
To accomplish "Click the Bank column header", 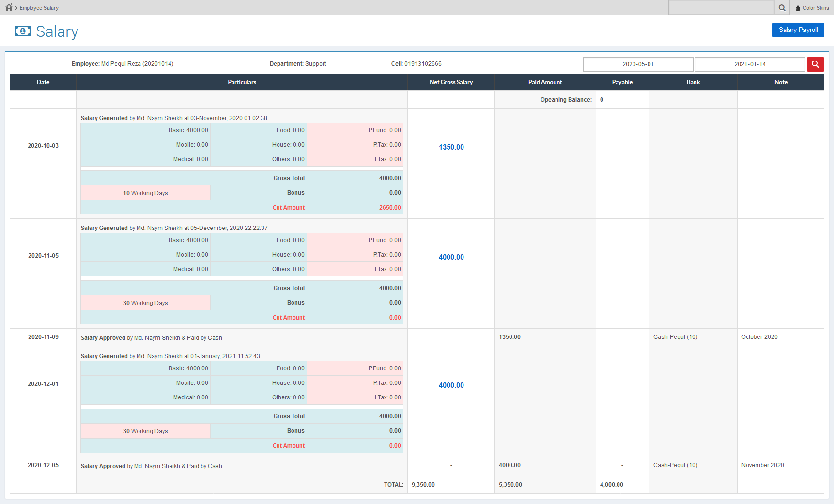I will [693, 82].
